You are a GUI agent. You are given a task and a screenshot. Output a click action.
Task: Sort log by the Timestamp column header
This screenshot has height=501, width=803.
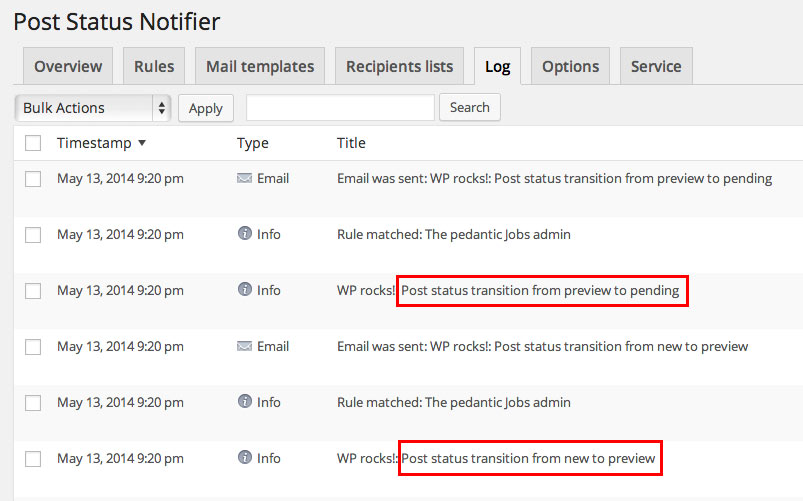coord(94,143)
